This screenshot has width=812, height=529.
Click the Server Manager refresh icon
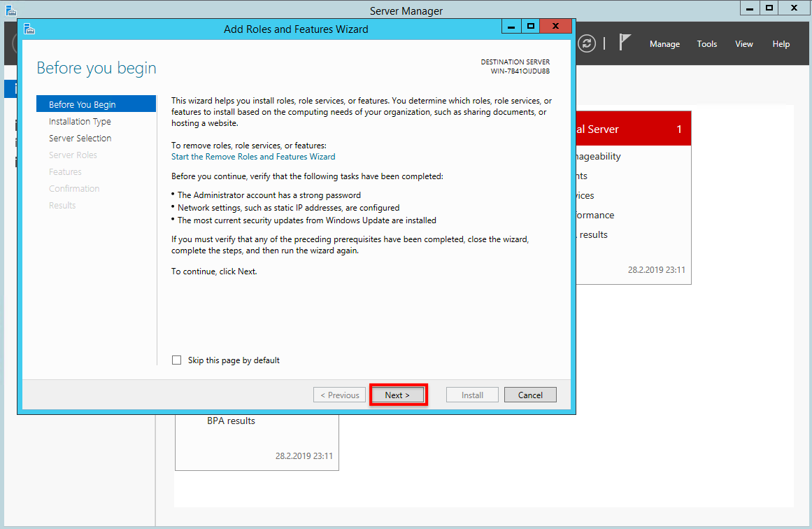[587, 43]
